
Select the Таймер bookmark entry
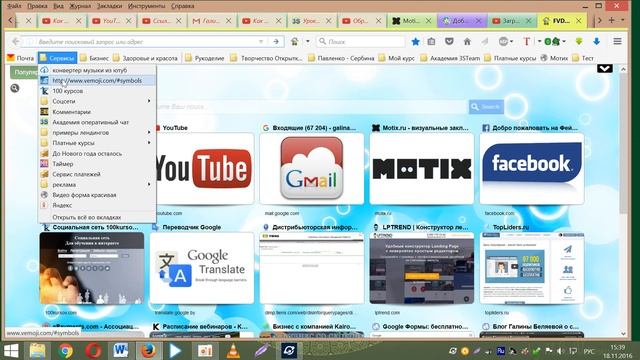pyautogui.click(x=97, y=164)
